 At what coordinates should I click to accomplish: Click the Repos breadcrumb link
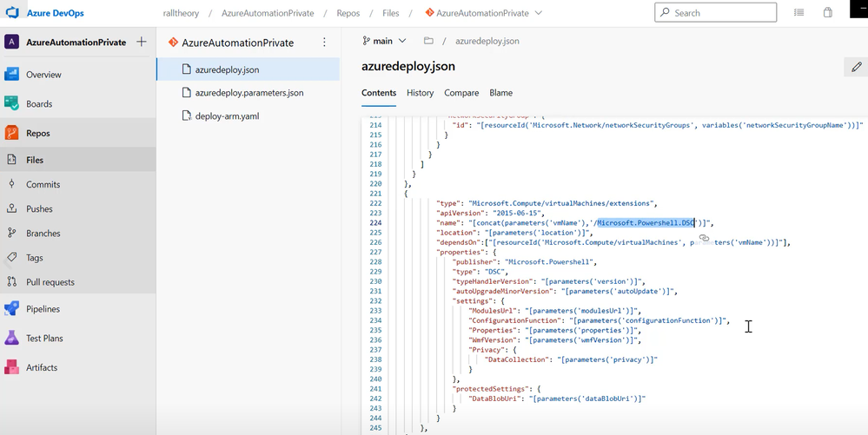coord(348,13)
